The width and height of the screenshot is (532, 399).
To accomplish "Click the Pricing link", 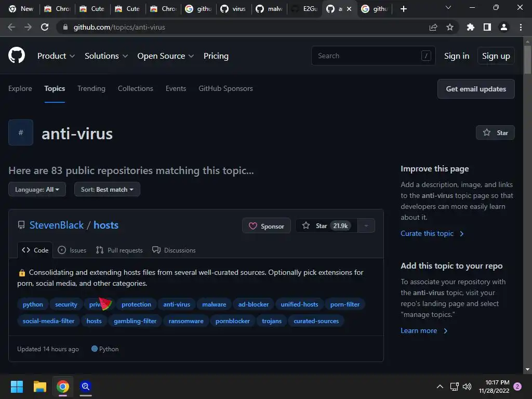I will coord(216,56).
